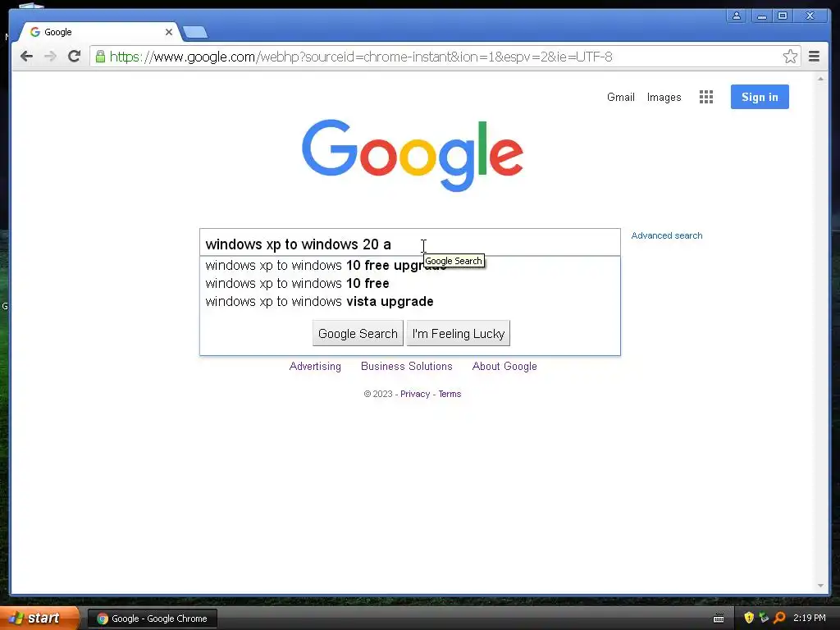Click the Google Search button
Viewport: 840px width, 630px height.
358,334
